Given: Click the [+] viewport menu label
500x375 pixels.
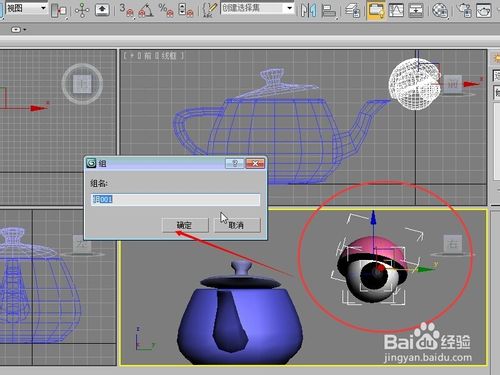Looking at the screenshot, I should (131, 56).
